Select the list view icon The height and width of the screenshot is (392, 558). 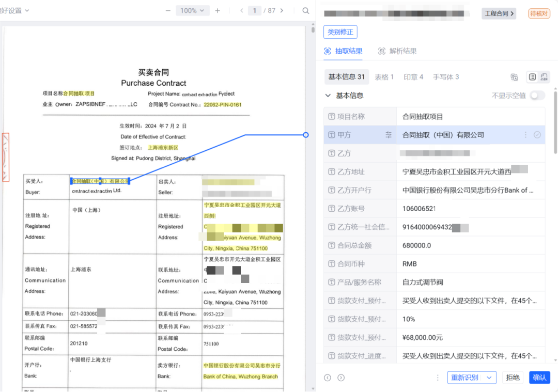(x=532, y=77)
